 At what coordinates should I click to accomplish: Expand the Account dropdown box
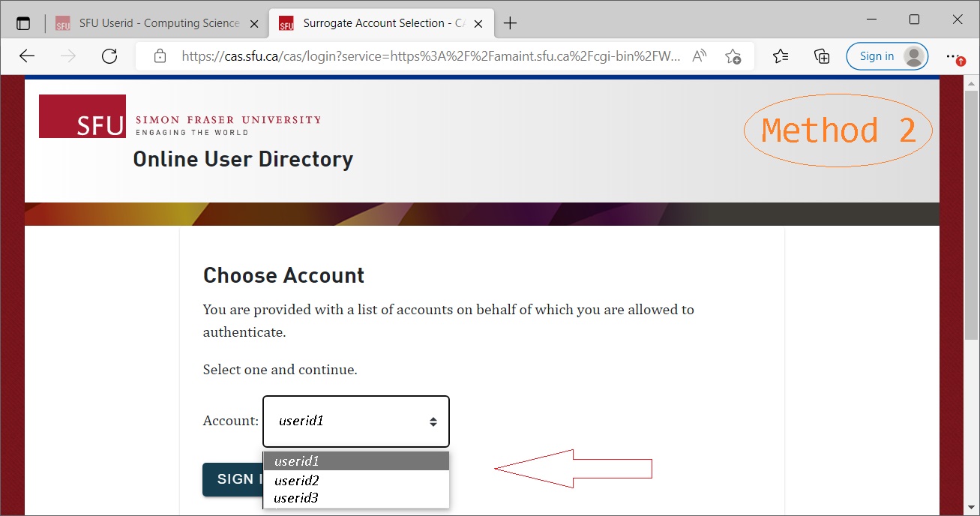356,421
